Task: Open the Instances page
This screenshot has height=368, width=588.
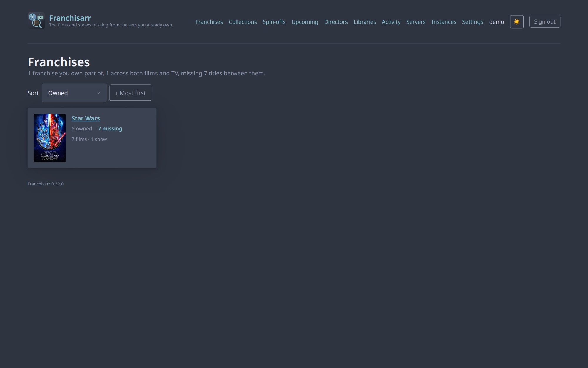Action: (444, 22)
